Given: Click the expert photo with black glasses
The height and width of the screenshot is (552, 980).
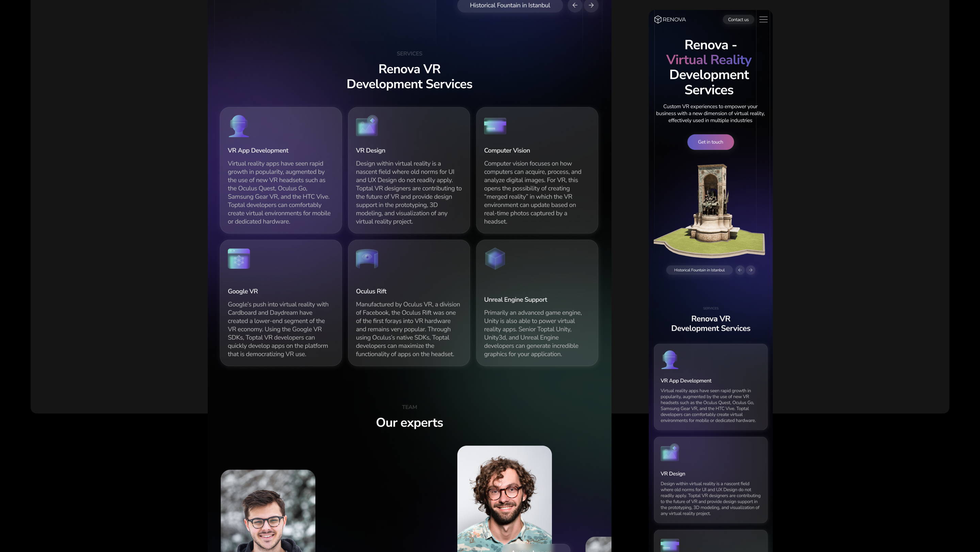Looking at the screenshot, I should 268,511.
